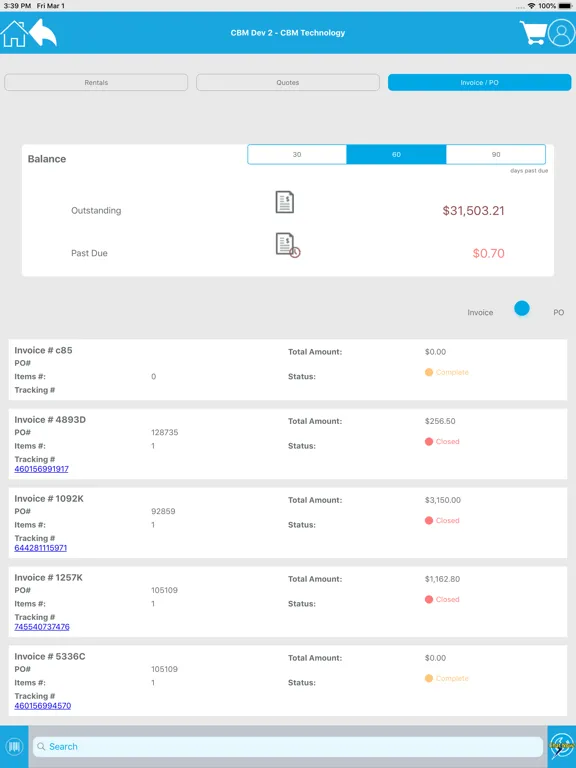576x768 pixels.
Task: Tap the $3,150.00 total amount
Action: (443, 500)
